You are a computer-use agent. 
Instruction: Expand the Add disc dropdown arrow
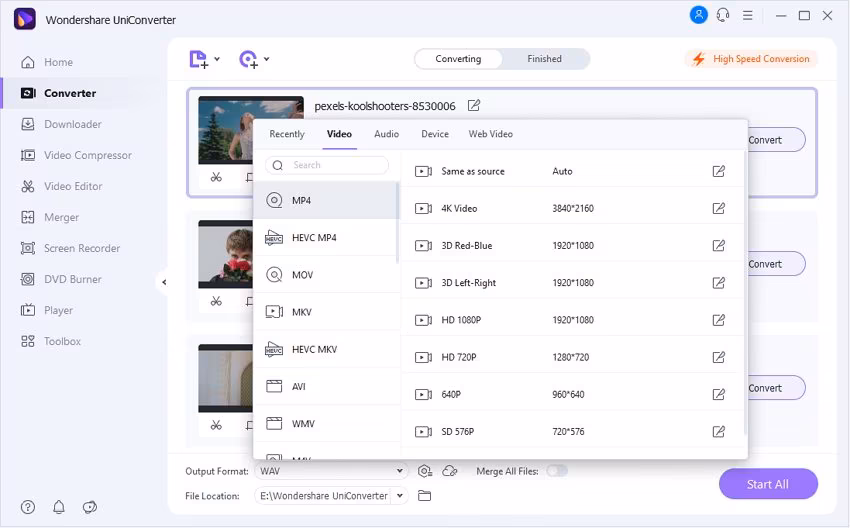click(267, 59)
